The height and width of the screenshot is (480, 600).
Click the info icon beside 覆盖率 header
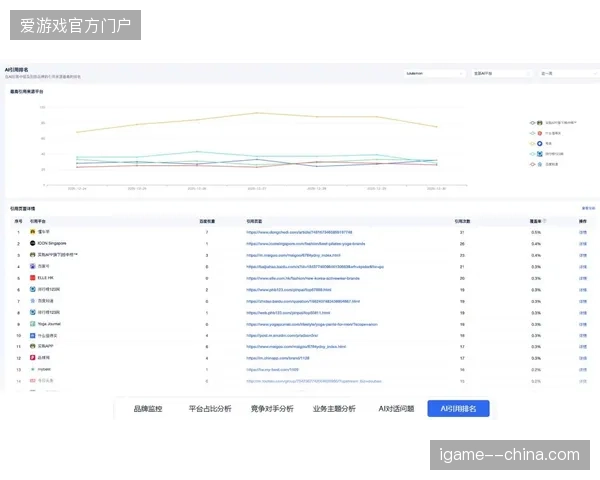pos(545,221)
